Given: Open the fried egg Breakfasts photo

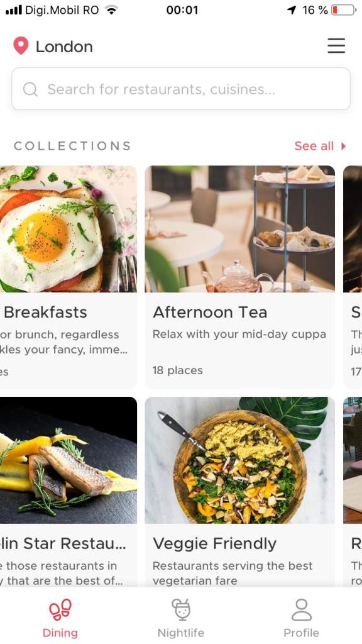Looking at the screenshot, I should [x=68, y=229].
